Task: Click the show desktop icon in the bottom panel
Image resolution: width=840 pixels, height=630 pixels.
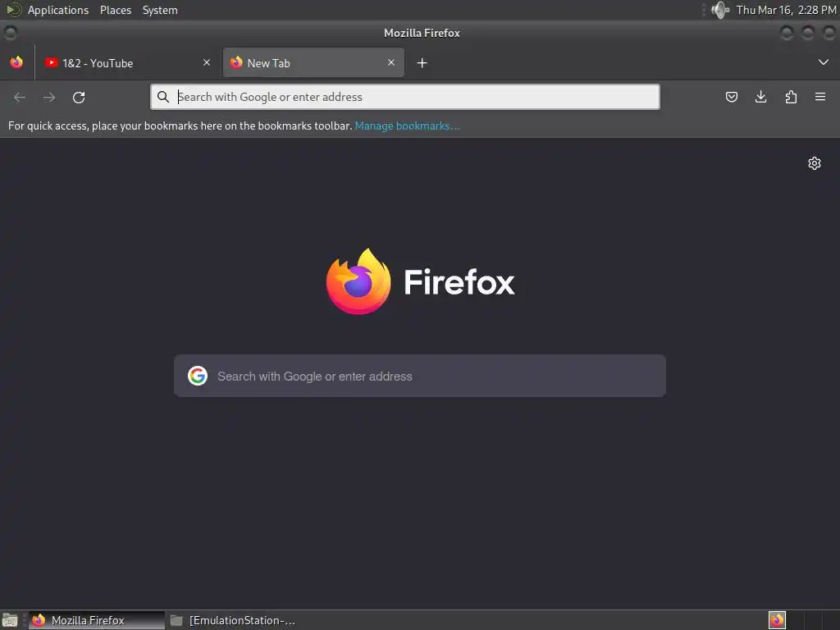Action: (x=10, y=620)
